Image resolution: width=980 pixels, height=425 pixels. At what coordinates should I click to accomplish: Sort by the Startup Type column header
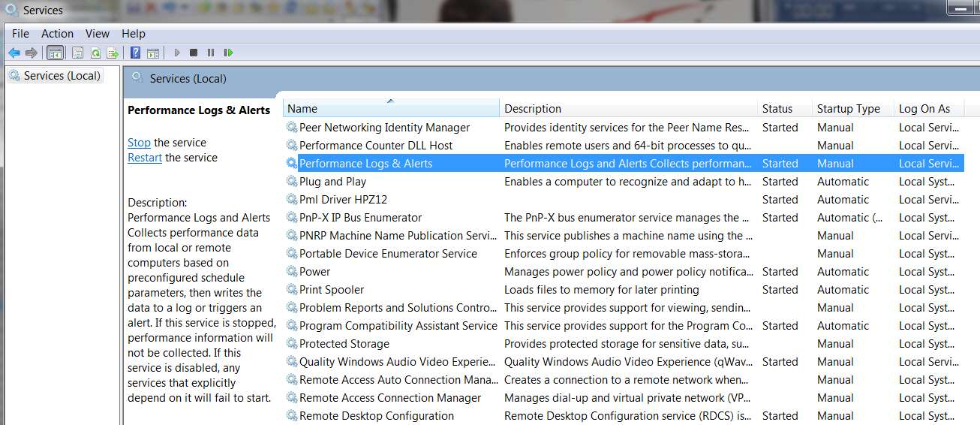[x=853, y=108]
